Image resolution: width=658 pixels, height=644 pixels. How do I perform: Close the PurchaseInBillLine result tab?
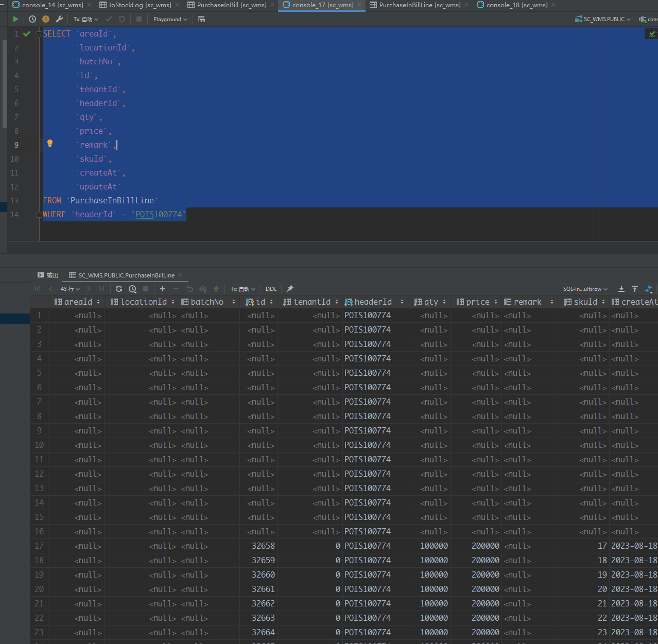[180, 275]
